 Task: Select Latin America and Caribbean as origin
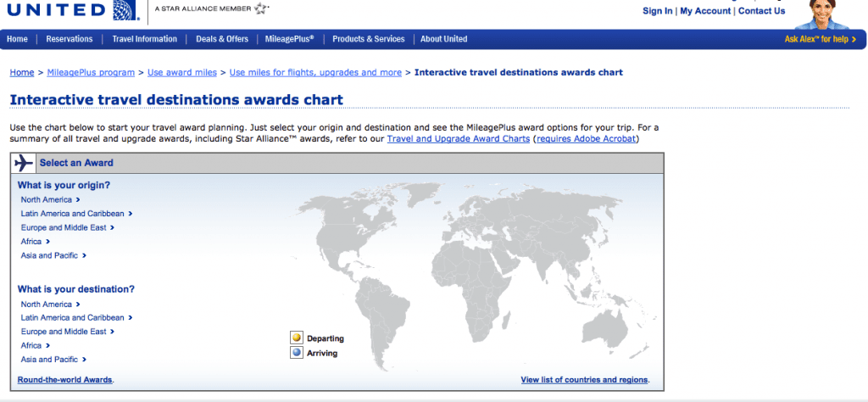tap(76, 213)
